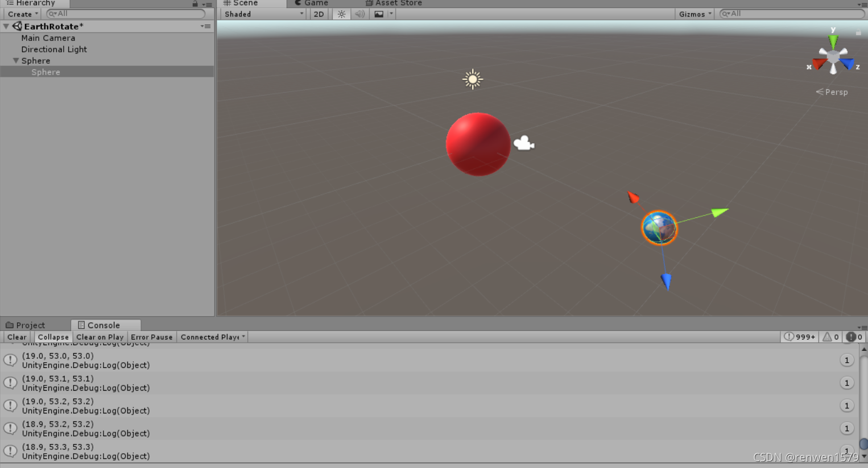Toggle scene lighting sun button in toolbar
868x468 pixels.
click(341, 14)
